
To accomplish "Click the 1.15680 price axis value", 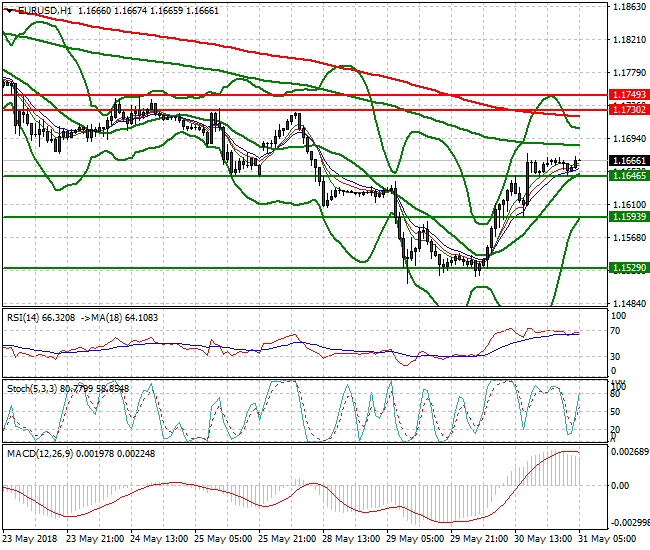I will 629,237.
